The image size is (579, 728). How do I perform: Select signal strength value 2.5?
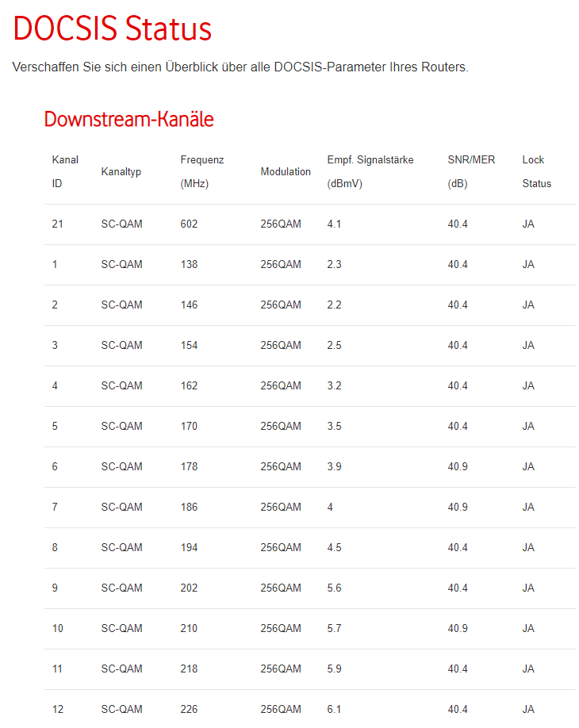[334, 345]
